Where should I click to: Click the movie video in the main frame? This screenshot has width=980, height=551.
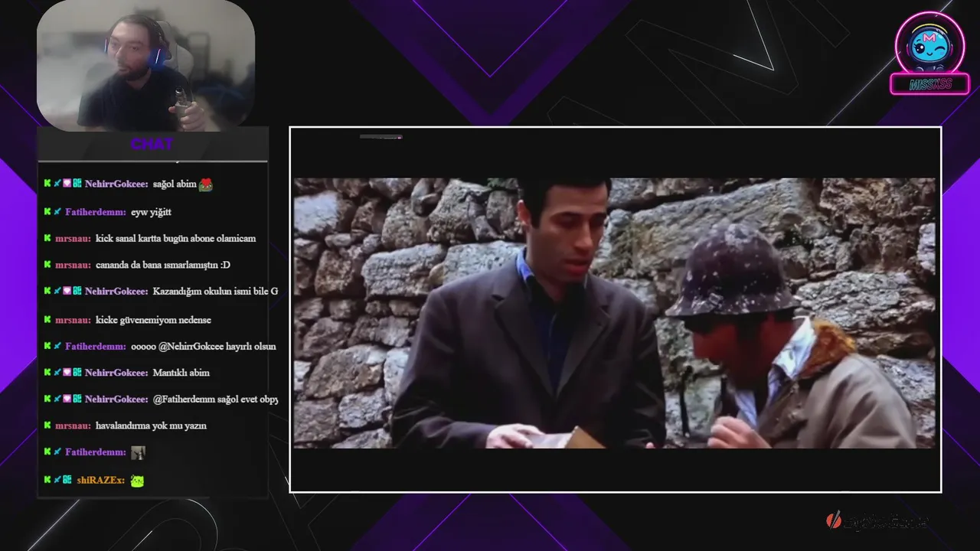[x=615, y=313]
